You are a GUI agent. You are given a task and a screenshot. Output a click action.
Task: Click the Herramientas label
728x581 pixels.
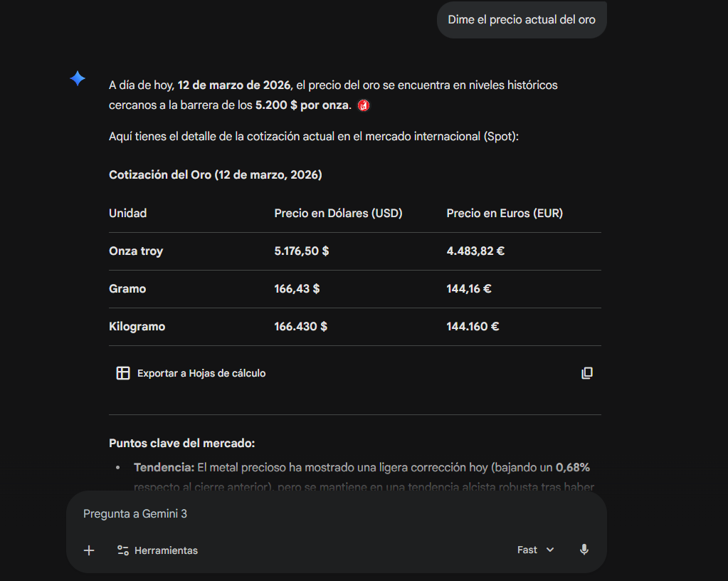point(166,550)
